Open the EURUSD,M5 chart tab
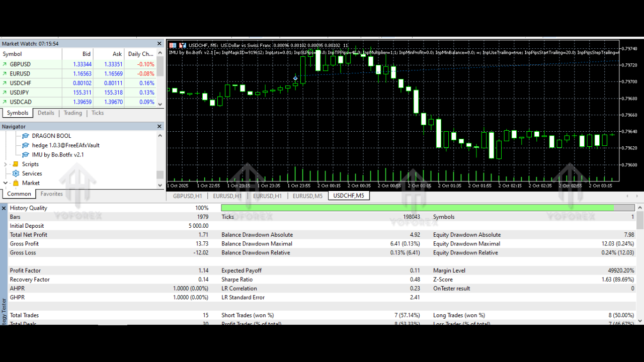The image size is (644, 362). (x=307, y=196)
